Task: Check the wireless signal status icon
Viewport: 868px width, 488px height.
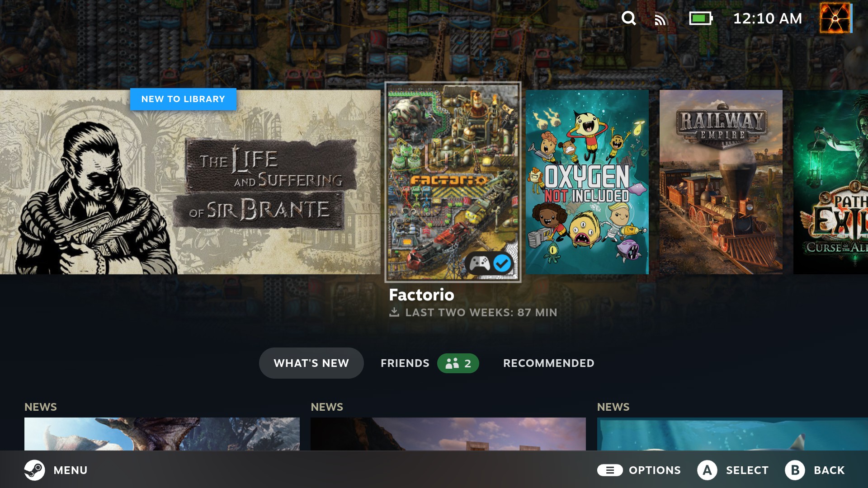Action: (661, 19)
